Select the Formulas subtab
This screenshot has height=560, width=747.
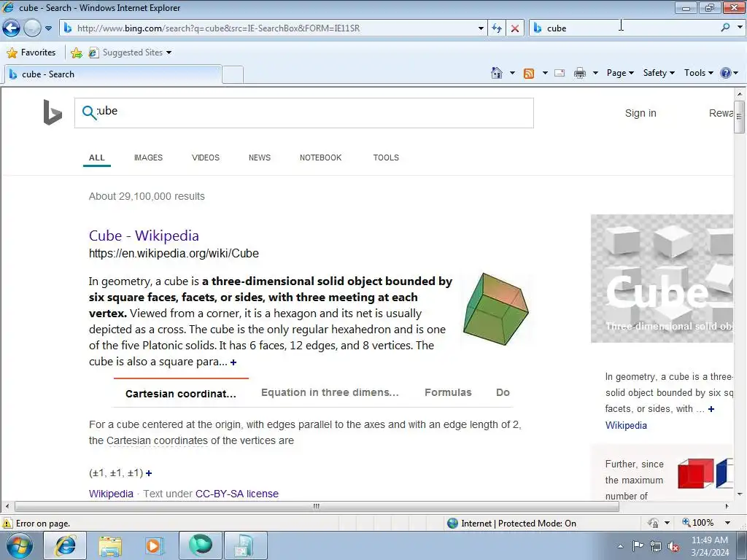[448, 392]
